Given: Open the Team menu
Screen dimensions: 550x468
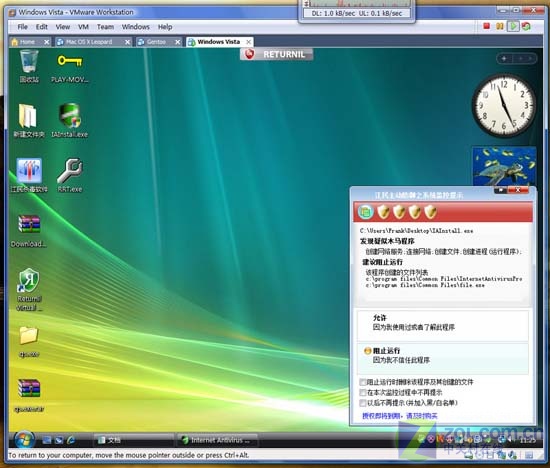Looking at the screenshot, I should tap(105, 27).
